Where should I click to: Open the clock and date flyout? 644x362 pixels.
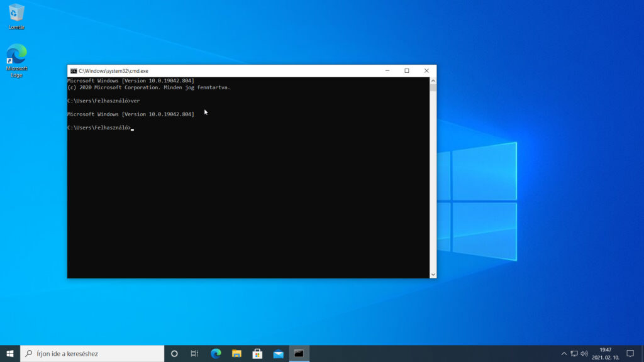tap(606, 353)
